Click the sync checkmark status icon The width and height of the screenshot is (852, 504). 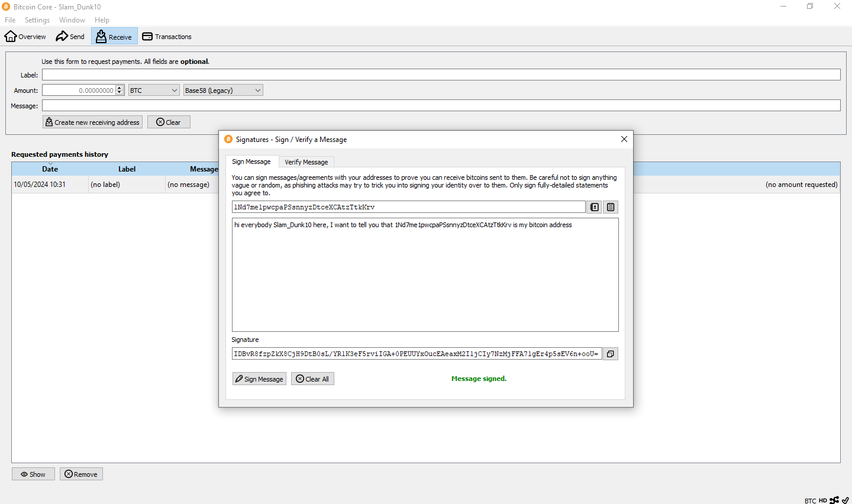pyautogui.click(x=845, y=500)
